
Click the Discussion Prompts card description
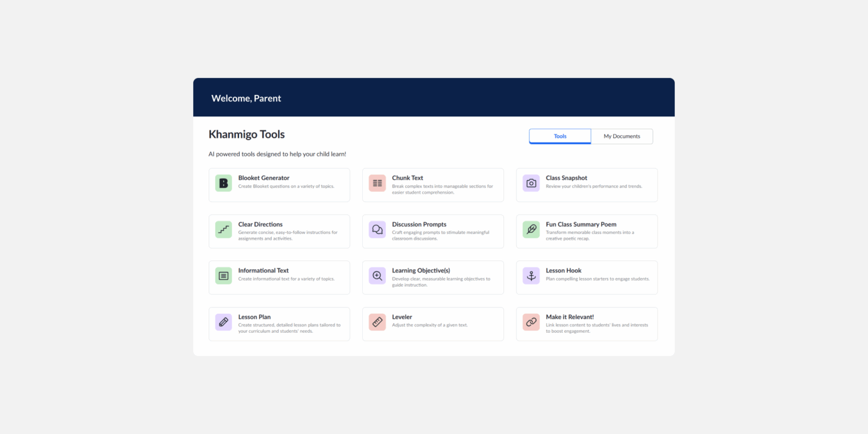tap(441, 236)
